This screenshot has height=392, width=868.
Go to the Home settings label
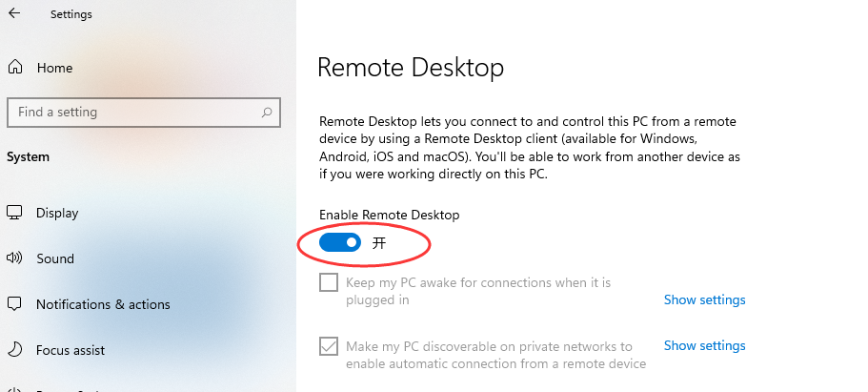(x=54, y=68)
